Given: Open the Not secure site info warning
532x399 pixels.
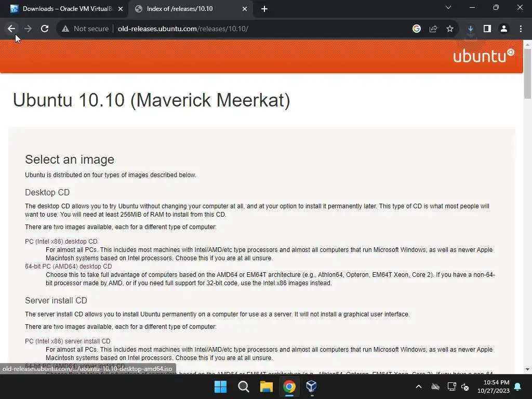Looking at the screenshot, I should coord(85,29).
